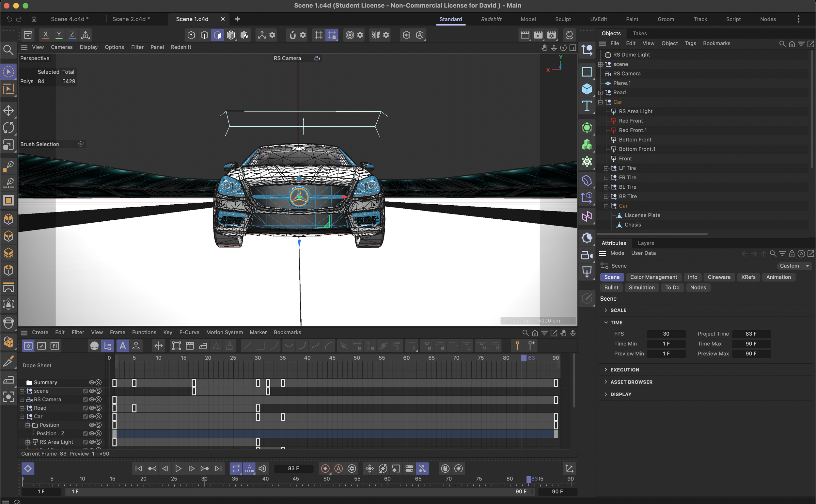The height and width of the screenshot is (504, 816).
Task: Open the F-Curve timeline menu
Action: pos(189,332)
